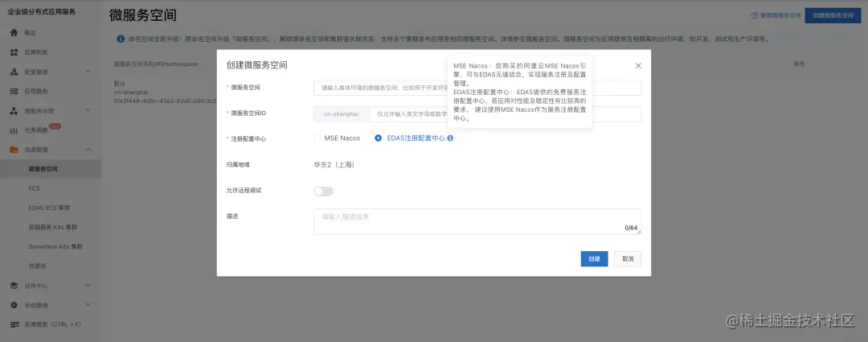Open 任务调度 in the sidebar
This screenshot has width=868, height=342.
click(x=36, y=131)
